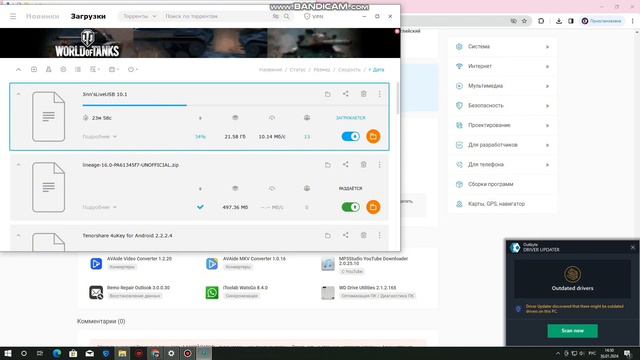Click orange folder button for LiveUSB 10.1
640x360 pixels.
pos(373,136)
